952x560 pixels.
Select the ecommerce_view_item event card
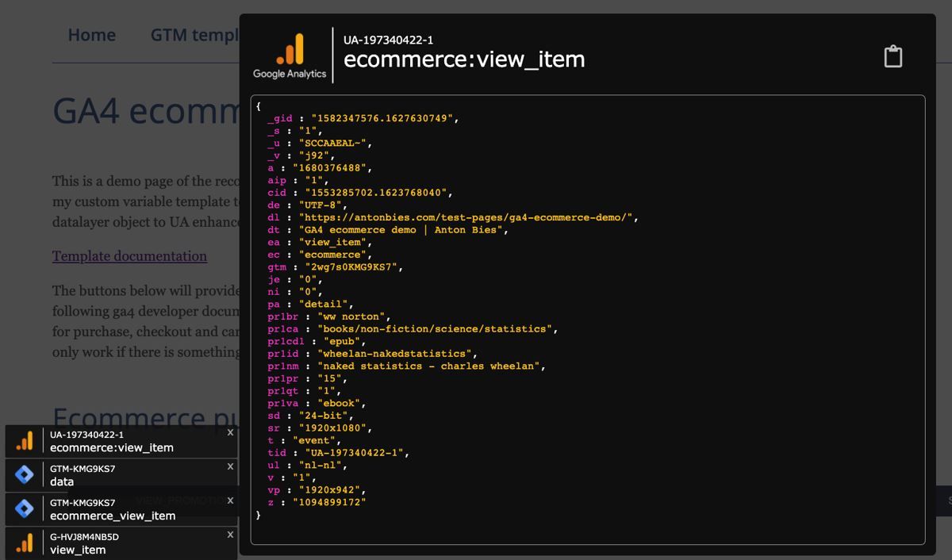(121, 509)
